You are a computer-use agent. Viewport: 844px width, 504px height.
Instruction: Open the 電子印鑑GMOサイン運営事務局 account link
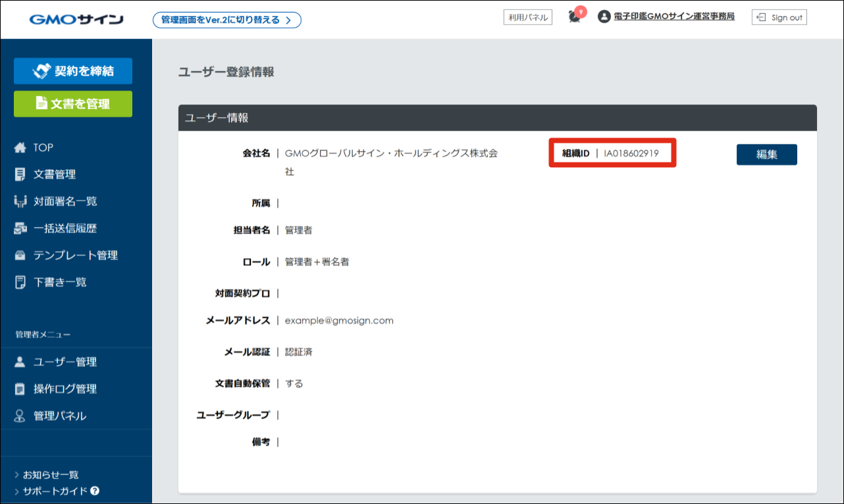[x=674, y=17]
